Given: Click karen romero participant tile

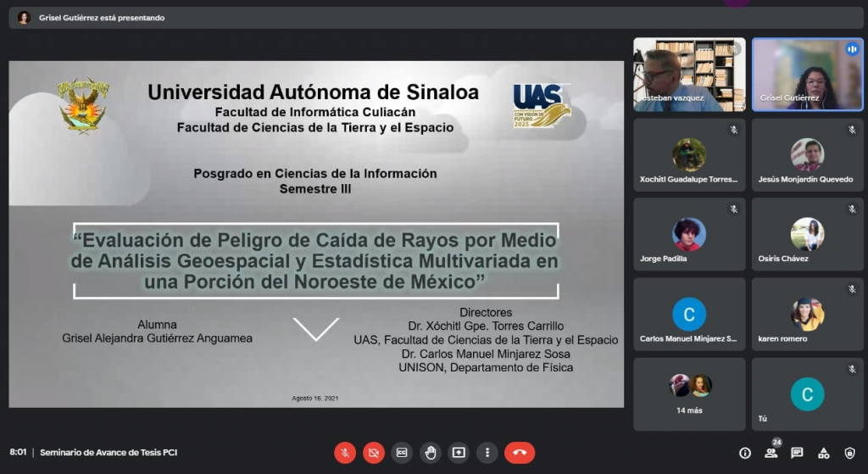Looking at the screenshot, I should click(x=808, y=314).
